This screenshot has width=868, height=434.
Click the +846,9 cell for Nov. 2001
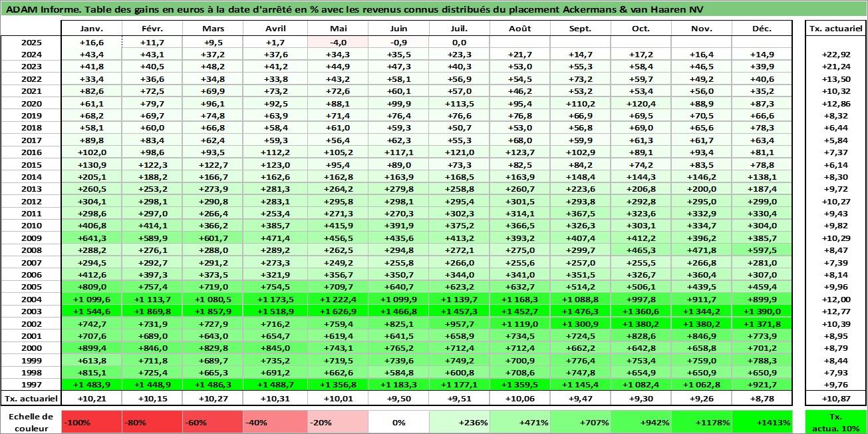pyautogui.click(x=702, y=335)
